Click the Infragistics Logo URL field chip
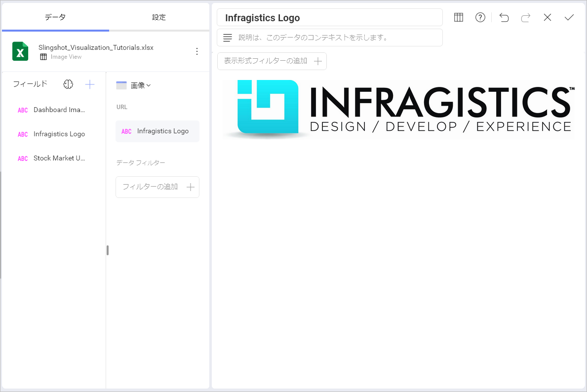Viewport: 587px width, 392px height. [x=157, y=131]
